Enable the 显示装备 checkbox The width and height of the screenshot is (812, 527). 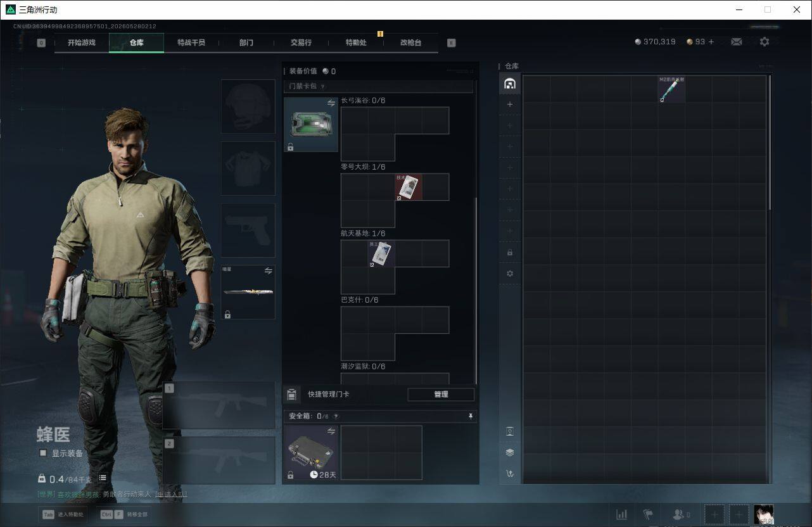coord(43,453)
